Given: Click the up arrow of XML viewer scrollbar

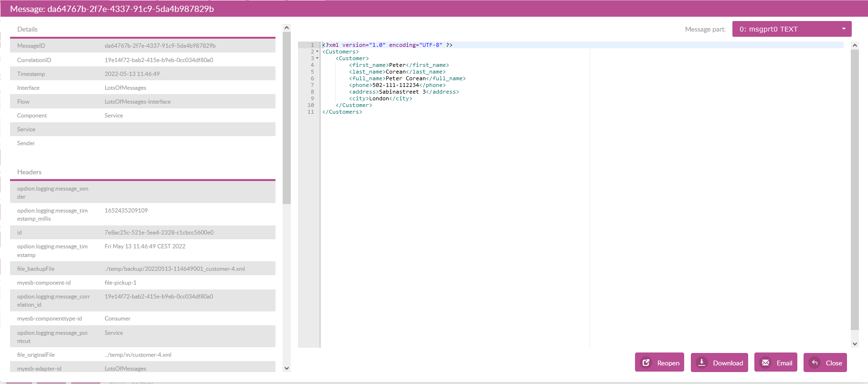Looking at the screenshot, I should click(855, 45).
